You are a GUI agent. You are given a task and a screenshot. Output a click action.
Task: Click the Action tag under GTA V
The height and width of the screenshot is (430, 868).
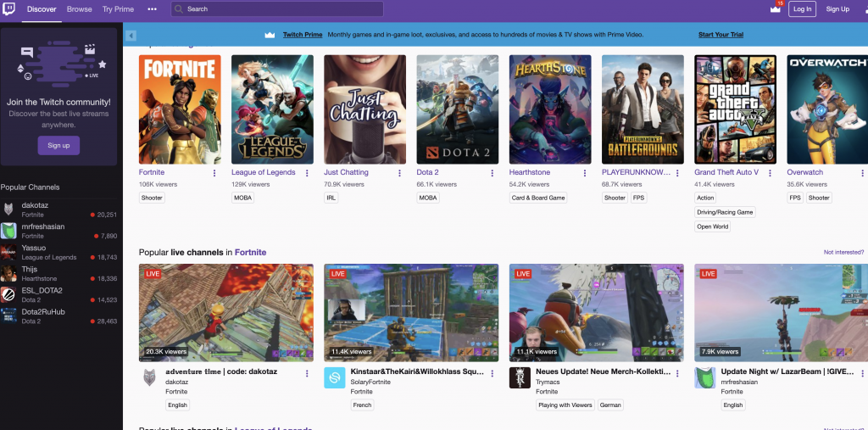pos(705,198)
